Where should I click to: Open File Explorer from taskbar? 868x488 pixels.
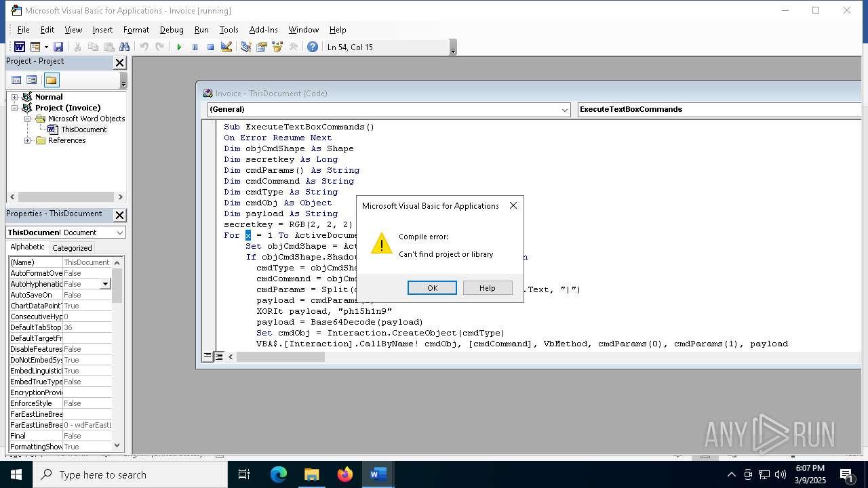point(312,474)
